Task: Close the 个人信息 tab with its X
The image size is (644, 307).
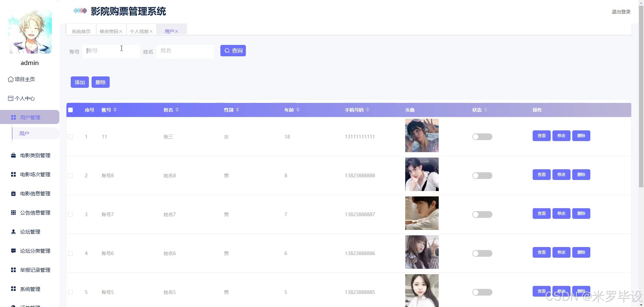Action: point(151,32)
